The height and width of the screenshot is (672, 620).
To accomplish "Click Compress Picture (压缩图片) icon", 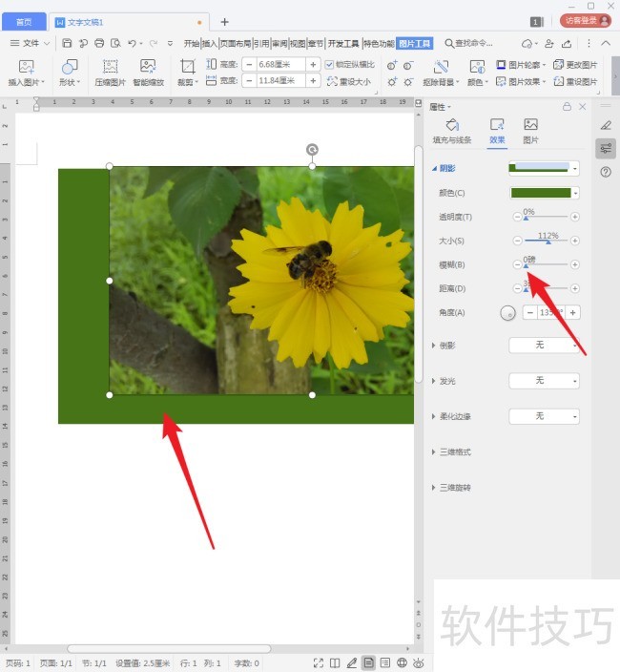I will pos(110,67).
